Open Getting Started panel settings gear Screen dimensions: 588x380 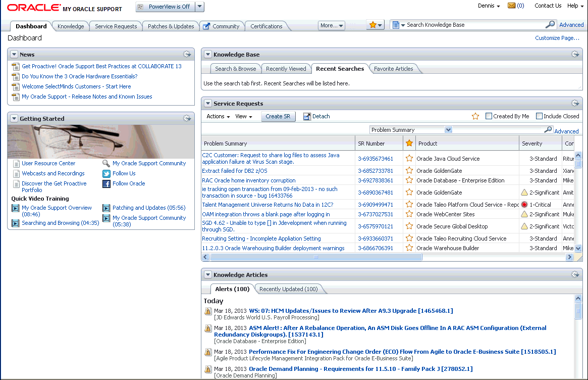pos(187,118)
